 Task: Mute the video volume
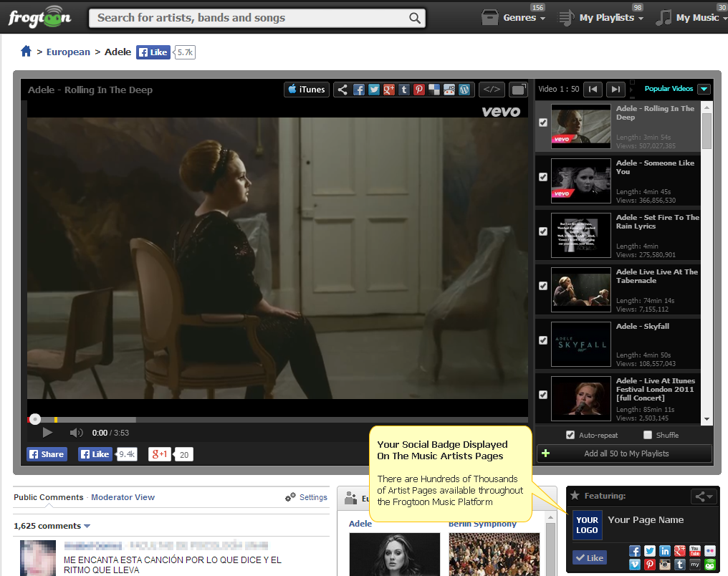pos(76,433)
